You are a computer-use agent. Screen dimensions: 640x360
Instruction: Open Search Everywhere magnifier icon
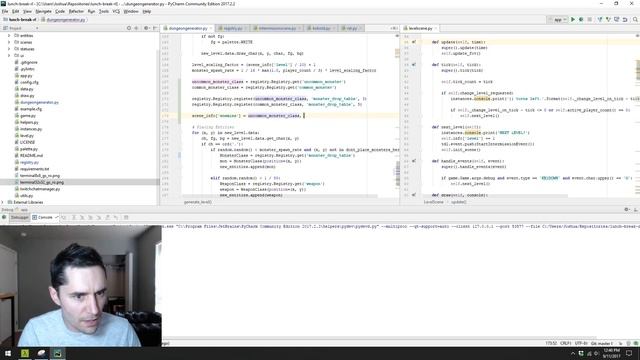[x=635, y=20]
